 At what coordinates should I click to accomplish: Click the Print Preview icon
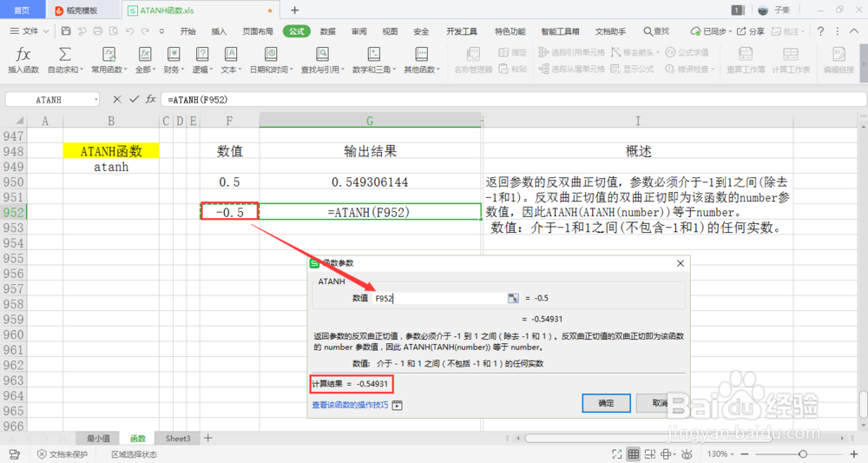pyautogui.click(x=114, y=31)
